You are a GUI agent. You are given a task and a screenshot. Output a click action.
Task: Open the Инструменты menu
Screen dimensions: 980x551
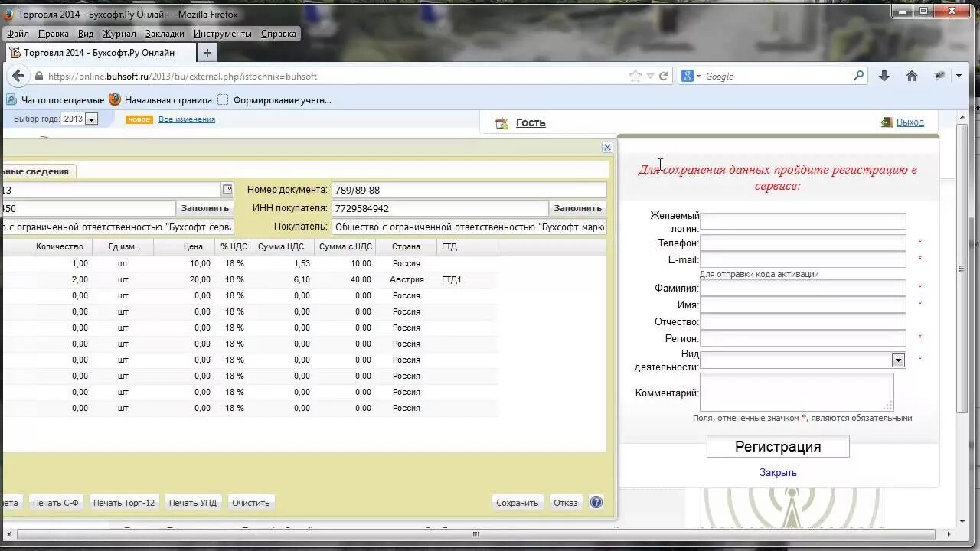223,34
